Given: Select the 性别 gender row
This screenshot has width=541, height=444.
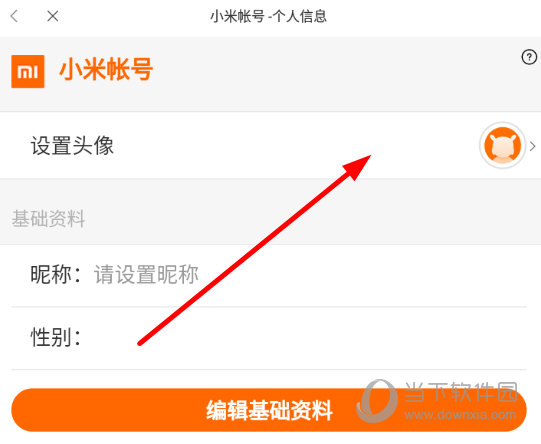Looking at the screenshot, I should (x=269, y=338).
